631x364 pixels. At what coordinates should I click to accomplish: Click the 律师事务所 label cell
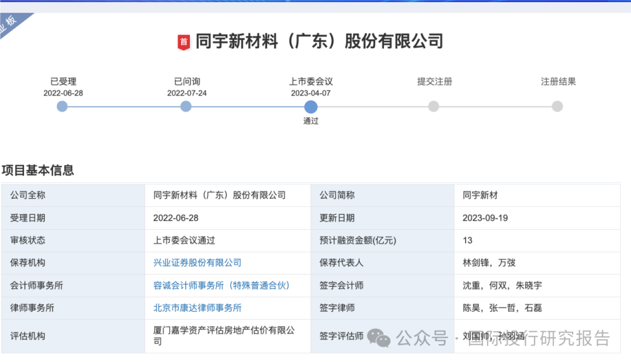pyautogui.click(x=73, y=308)
